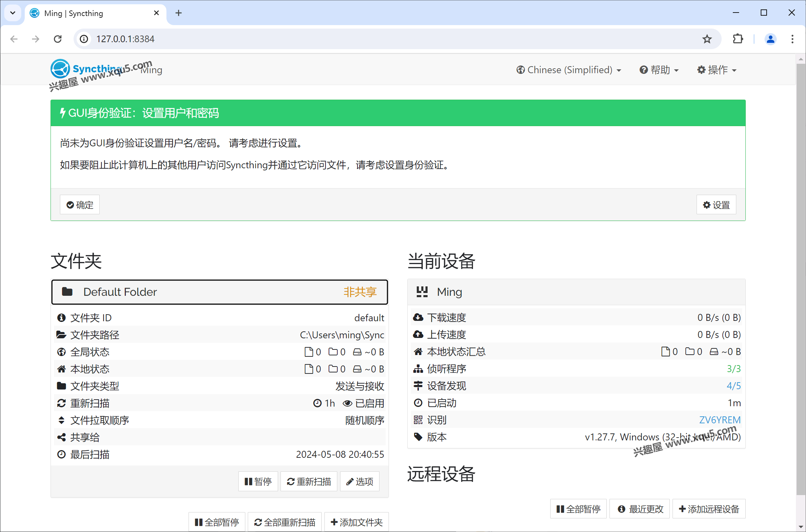The height and width of the screenshot is (532, 806).
Task: Click 重新扫描 refresh icon in details row
Action: click(x=61, y=403)
